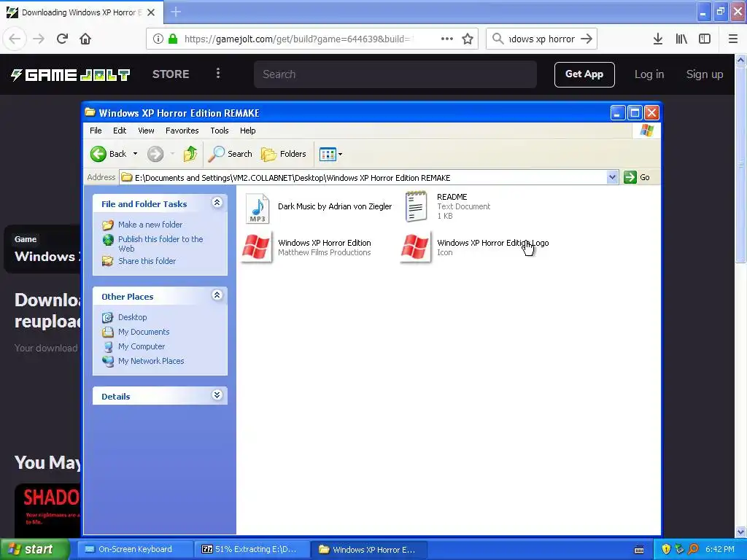Open the Favorites menu
This screenshot has width=747, height=560.
tap(182, 131)
